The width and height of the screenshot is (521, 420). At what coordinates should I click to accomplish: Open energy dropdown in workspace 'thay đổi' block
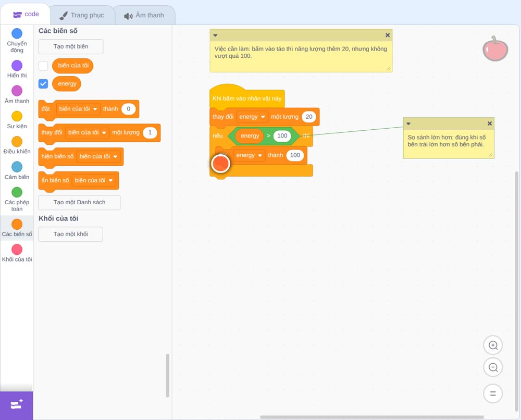(252, 117)
